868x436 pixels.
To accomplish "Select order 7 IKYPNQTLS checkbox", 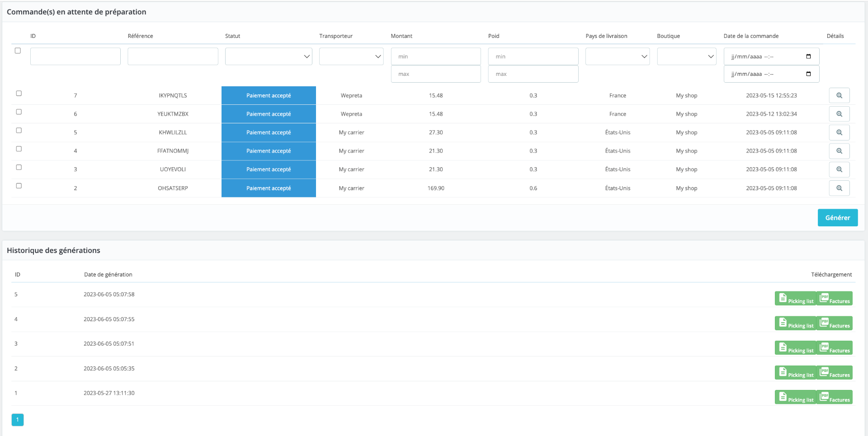I will [19, 94].
